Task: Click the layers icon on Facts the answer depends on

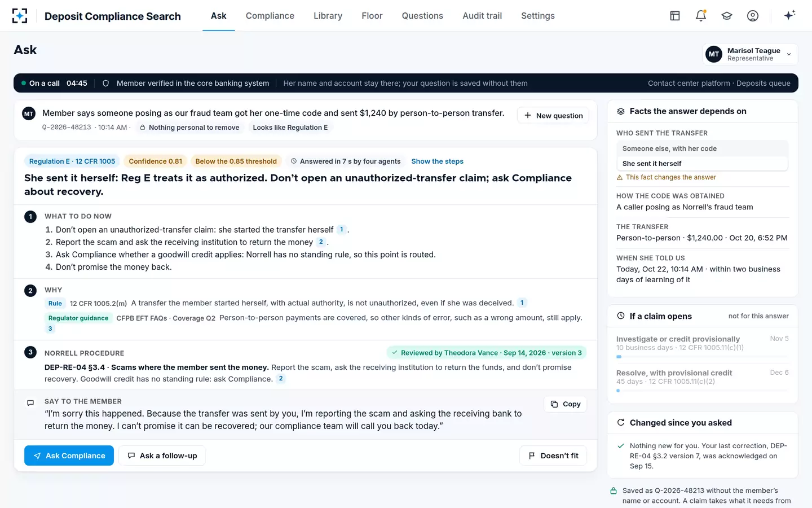Action: point(621,111)
